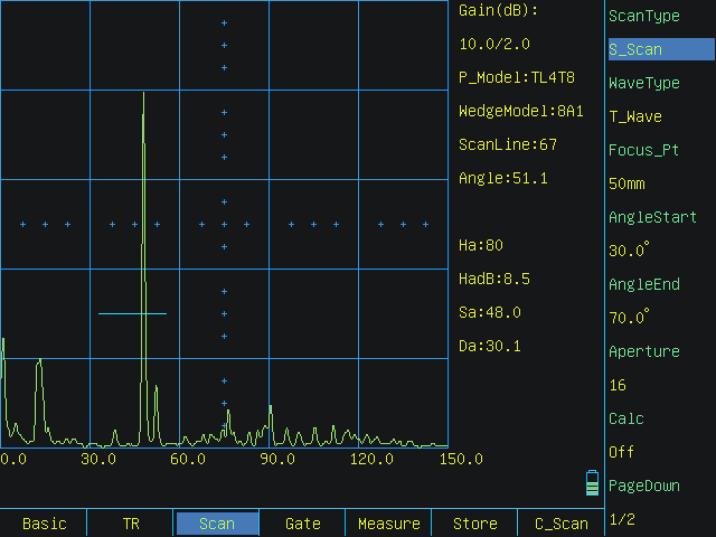Image resolution: width=716 pixels, height=537 pixels.
Task: Select the Gain(dB) 10.0/2.0 readout
Action: coord(494,45)
